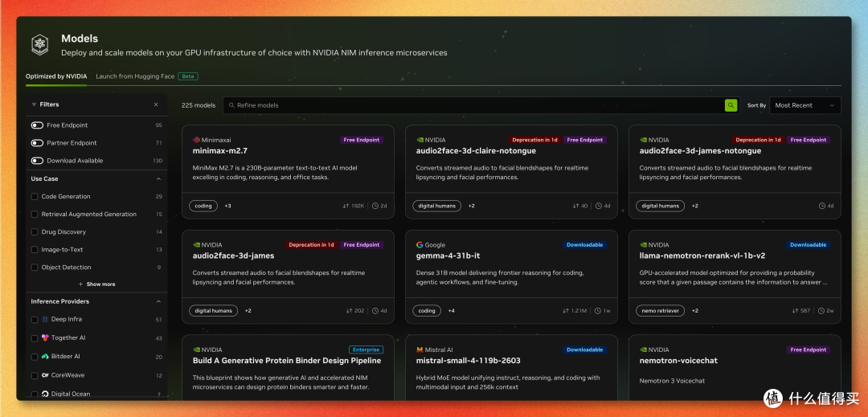Click NVIDIA logo on nemotron-voicechat card

tap(643, 350)
